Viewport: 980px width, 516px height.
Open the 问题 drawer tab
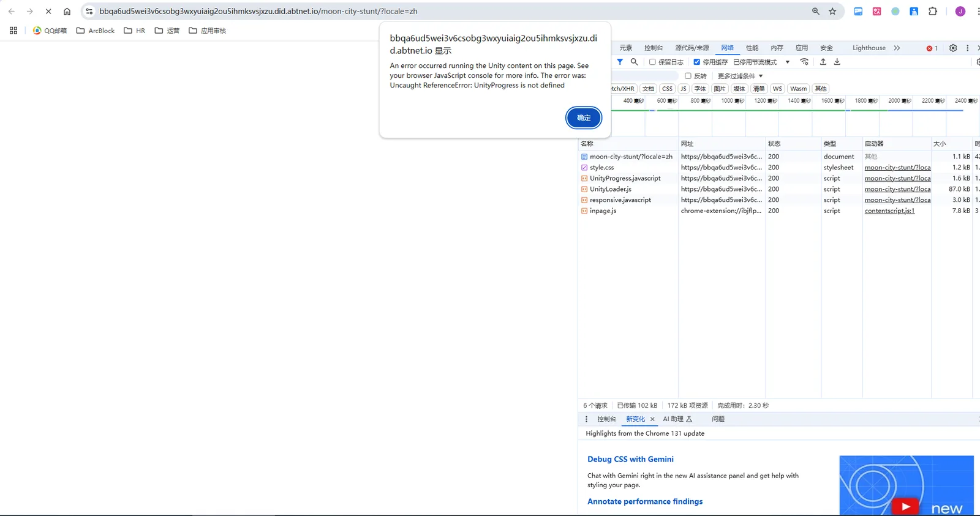pyautogui.click(x=718, y=419)
